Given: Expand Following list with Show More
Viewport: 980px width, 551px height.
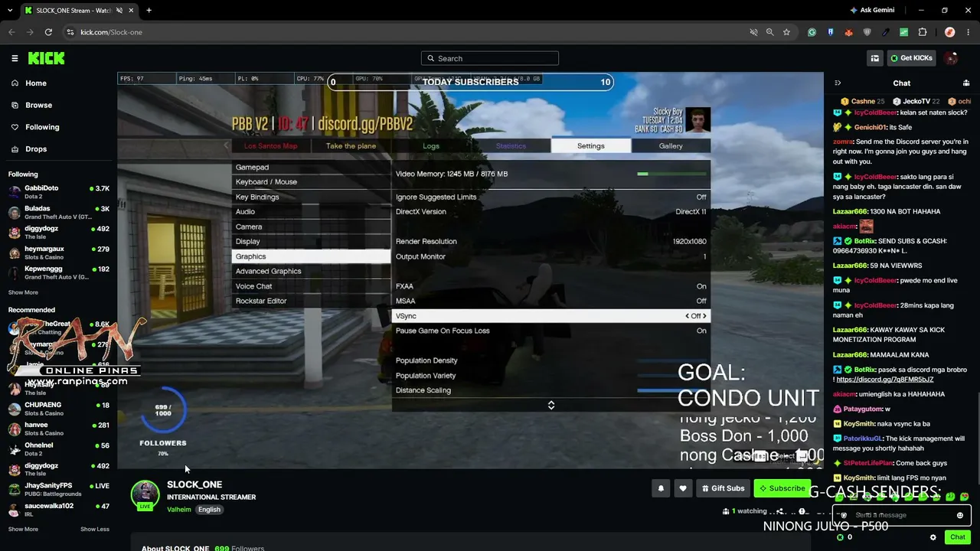Looking at the screenshot, I should [x=23, y=292].
